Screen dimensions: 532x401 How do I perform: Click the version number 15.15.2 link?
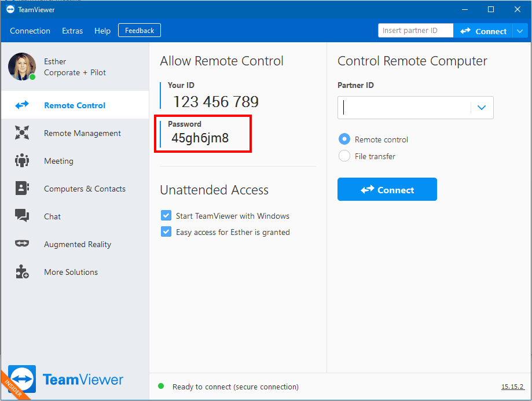(513, 387)
